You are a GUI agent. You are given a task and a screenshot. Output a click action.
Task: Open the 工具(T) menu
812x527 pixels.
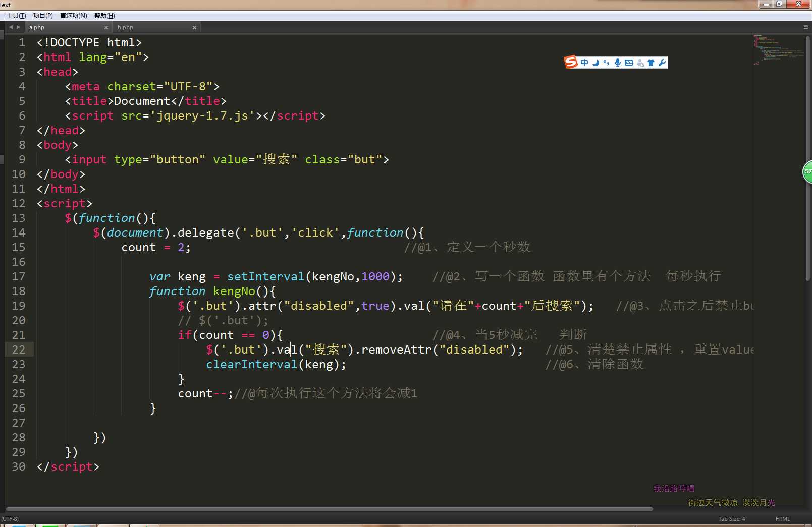tap(16, 16)
